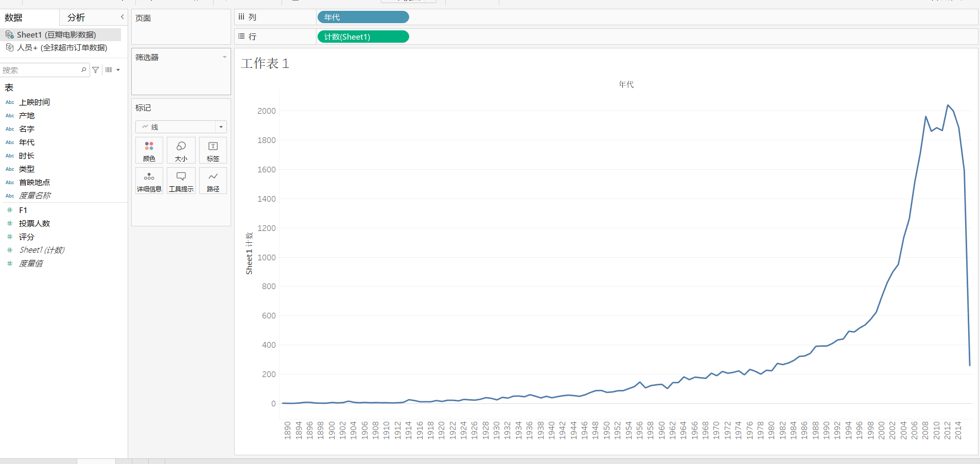980x464 pixels.
Task: Select the 投票人数 measure field
Action: (34, 223)
